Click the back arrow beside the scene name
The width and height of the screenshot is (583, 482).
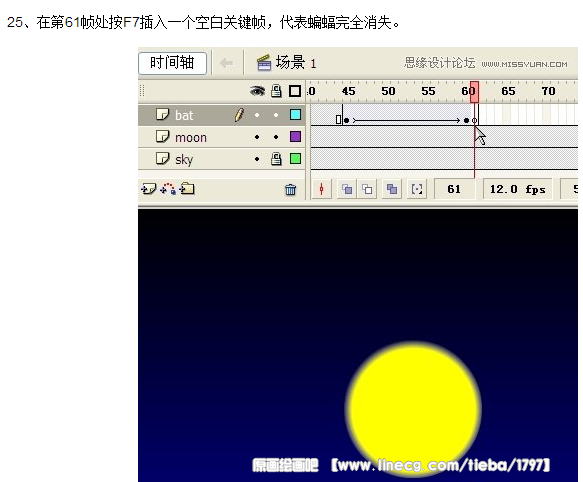click(226, 63)
